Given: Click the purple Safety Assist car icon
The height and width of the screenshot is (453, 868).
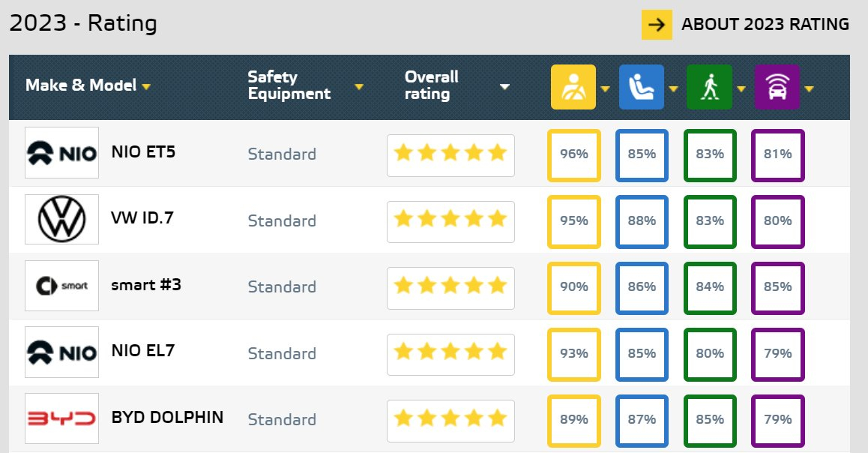Looking at the screenshot, I should 777,87.
